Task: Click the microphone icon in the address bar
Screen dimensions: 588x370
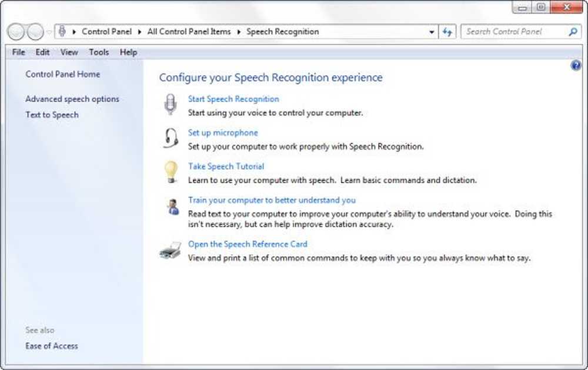Action: [62, 32]
